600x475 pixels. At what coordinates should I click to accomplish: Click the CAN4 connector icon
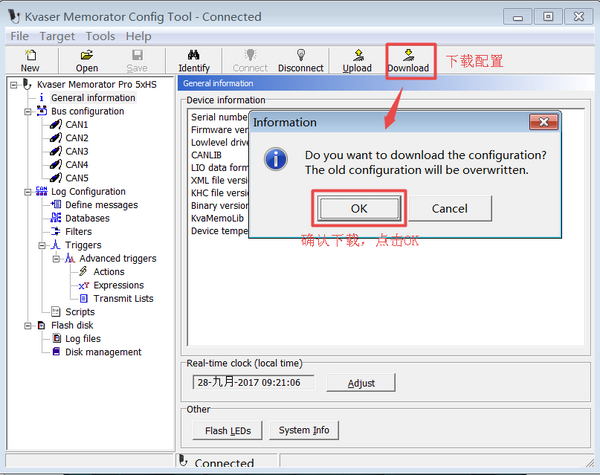56,165
